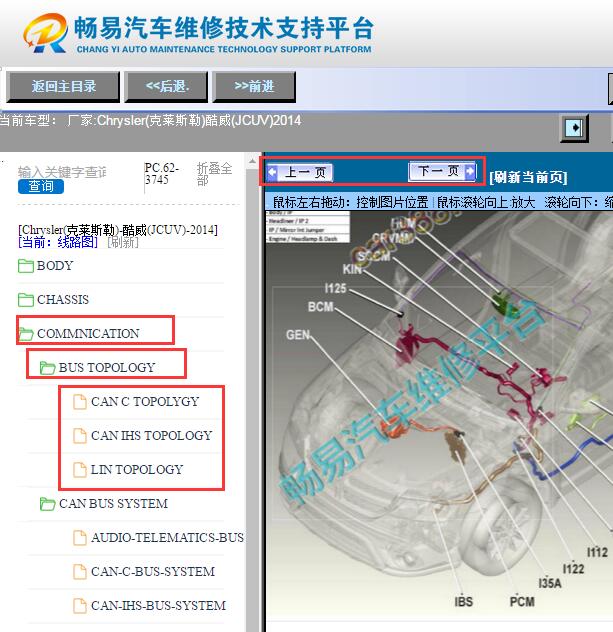
Task: Click the open folder icon beside COMMNICATION
Action: point(26,334)
